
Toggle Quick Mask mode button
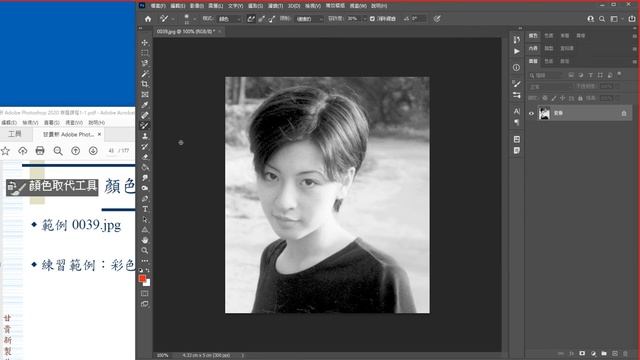tap(145, 293)
